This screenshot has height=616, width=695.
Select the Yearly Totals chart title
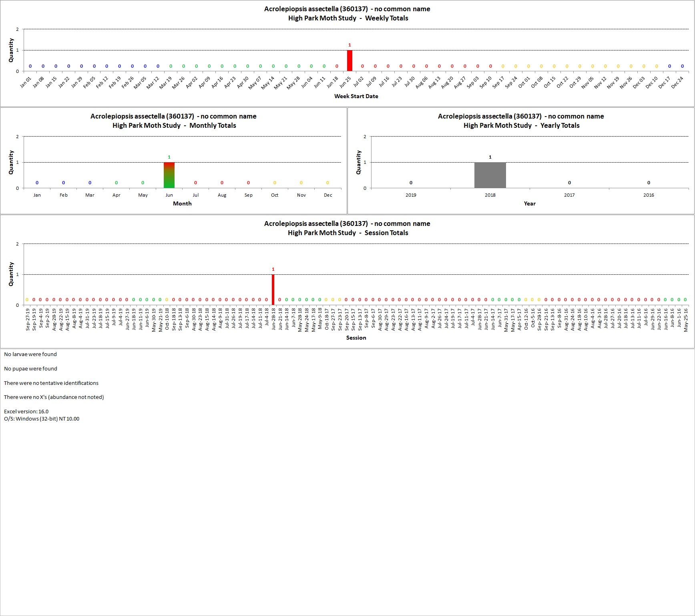(x=521, y=121)
